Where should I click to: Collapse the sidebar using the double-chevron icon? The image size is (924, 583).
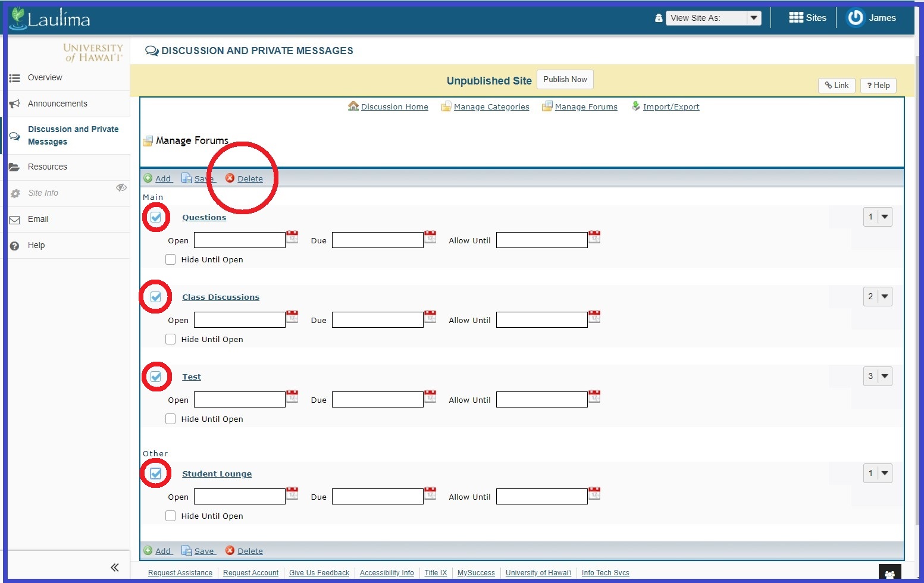115,568
